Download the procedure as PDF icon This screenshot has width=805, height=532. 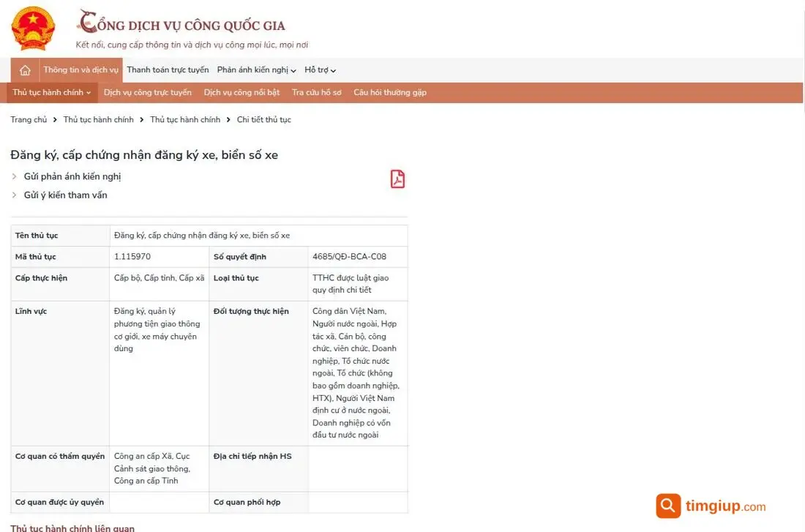click(x=397, y=179)
